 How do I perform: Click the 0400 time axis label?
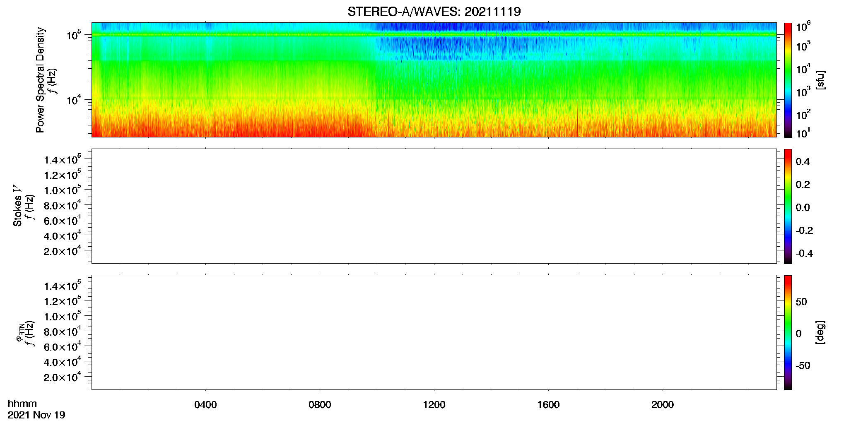coord(205,405)
